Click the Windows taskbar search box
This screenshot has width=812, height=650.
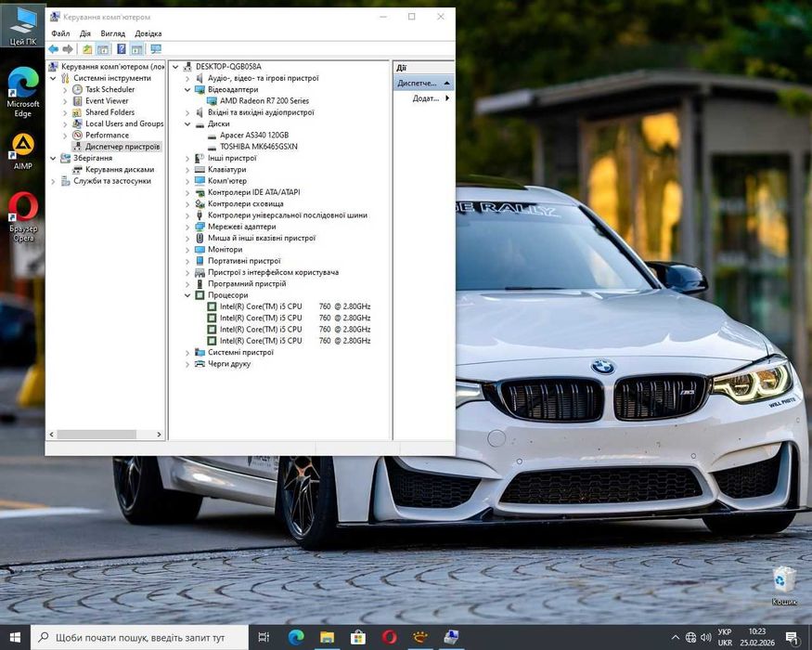point(139,637)
